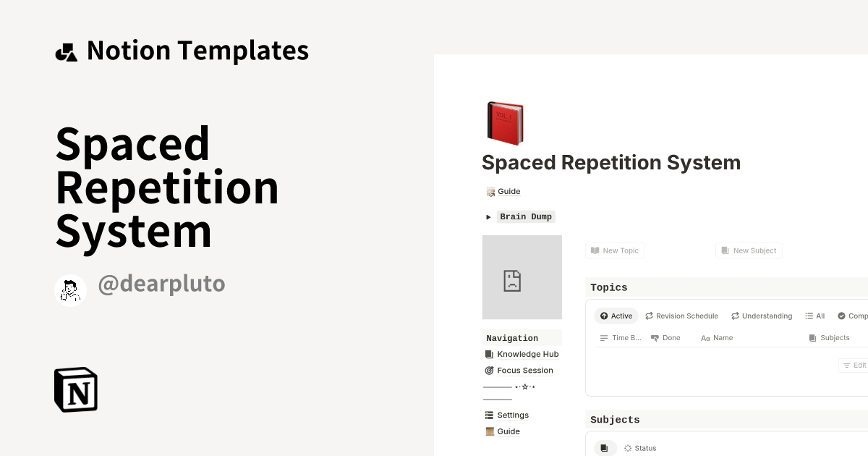Select the Active view filter
The width and height of the screenshot is (868, 456).
(x=616, y=316)
